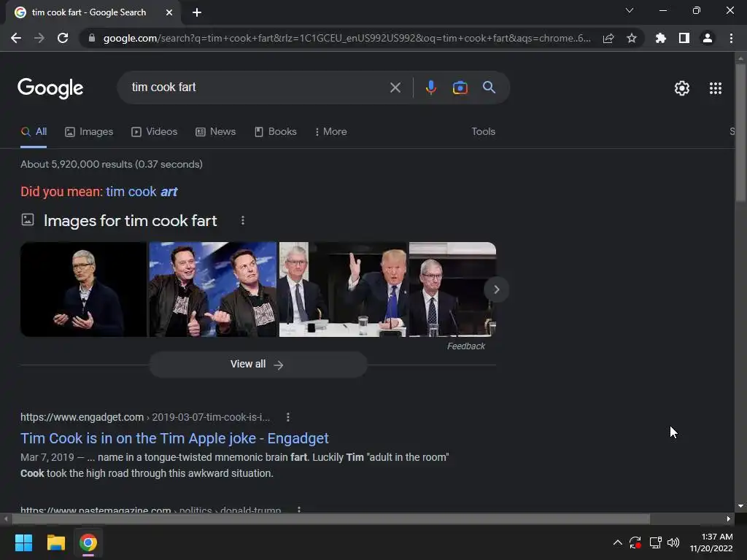Open a new browser tab

pyautogui.click(x=197, y=12)
